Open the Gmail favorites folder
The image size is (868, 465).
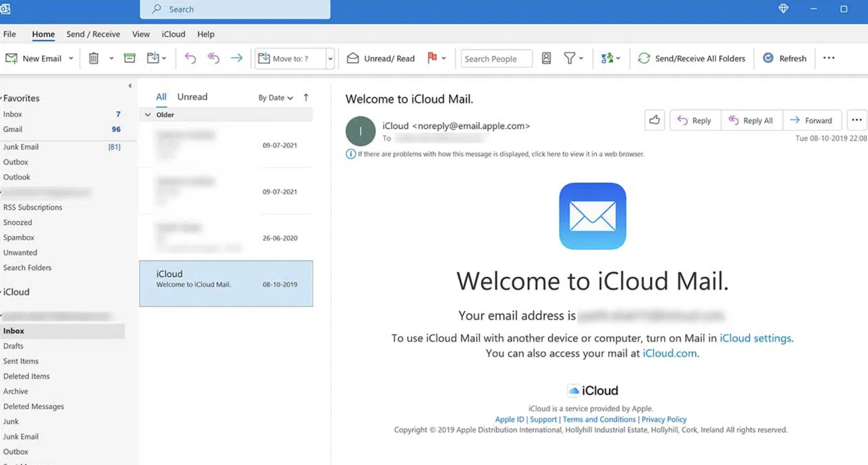[62, 129]
